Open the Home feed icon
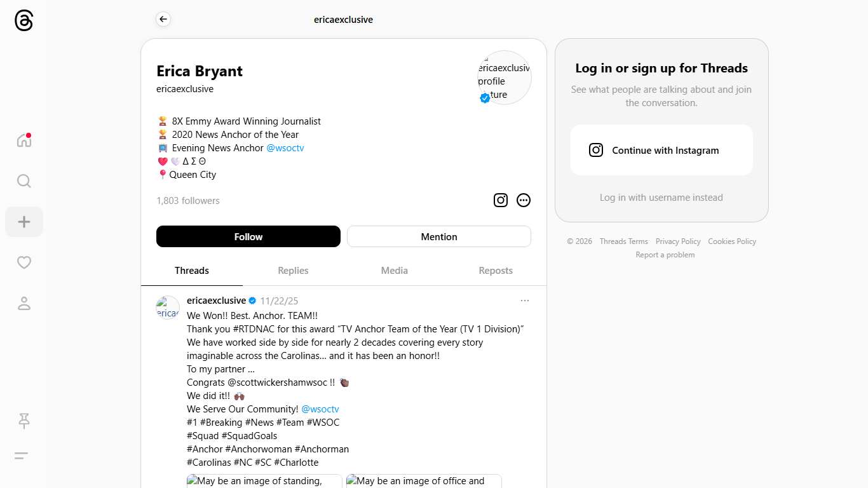 point(24,140)
